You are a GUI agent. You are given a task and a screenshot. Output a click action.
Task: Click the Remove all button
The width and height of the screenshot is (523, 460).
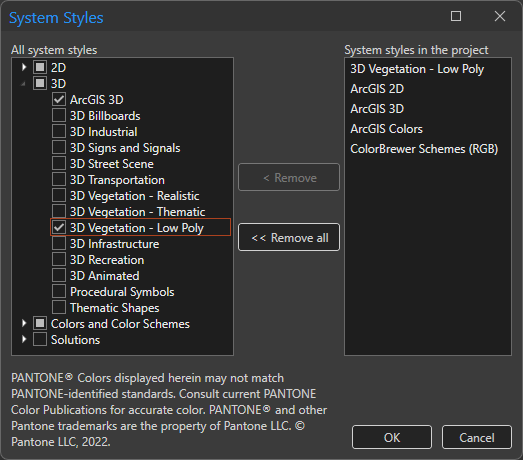289,237
